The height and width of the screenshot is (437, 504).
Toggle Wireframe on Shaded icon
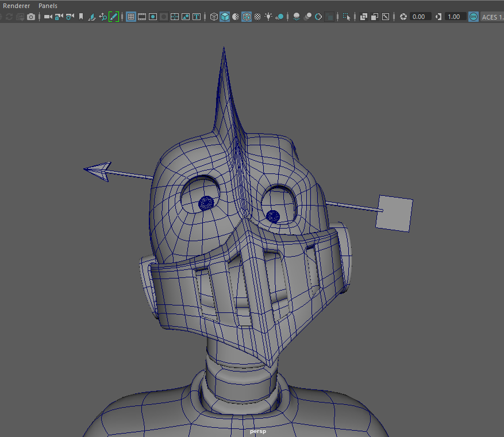(x=247, y=17)
